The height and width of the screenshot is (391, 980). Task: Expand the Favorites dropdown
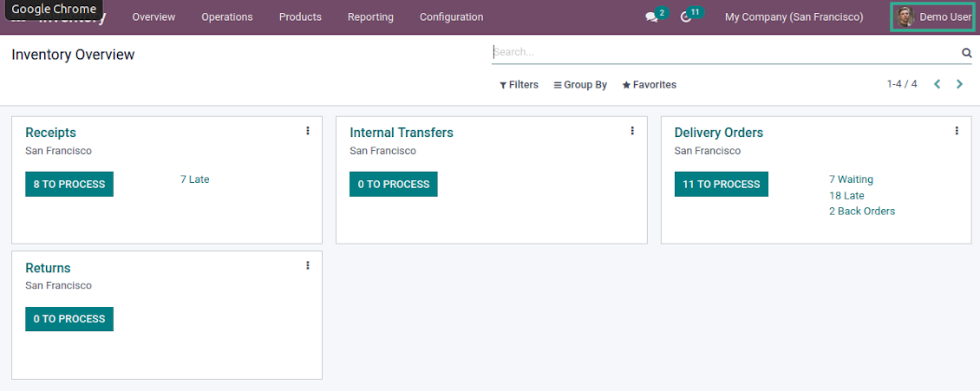tap(649, 85)
